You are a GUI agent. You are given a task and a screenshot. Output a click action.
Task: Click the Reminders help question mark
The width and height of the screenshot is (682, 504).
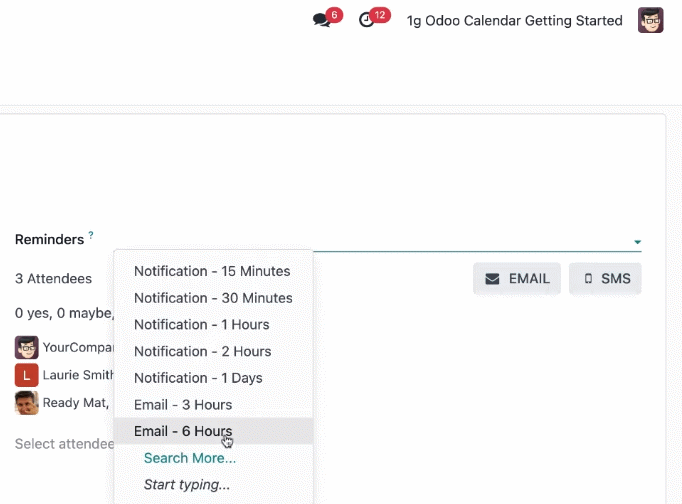(x=91, y=235)
